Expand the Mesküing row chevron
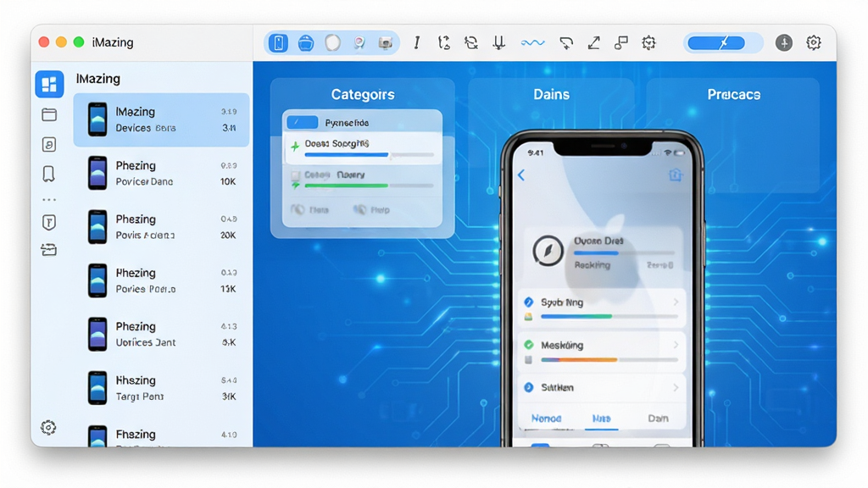The width and height of the screenshot is (868, 488). 676,345
